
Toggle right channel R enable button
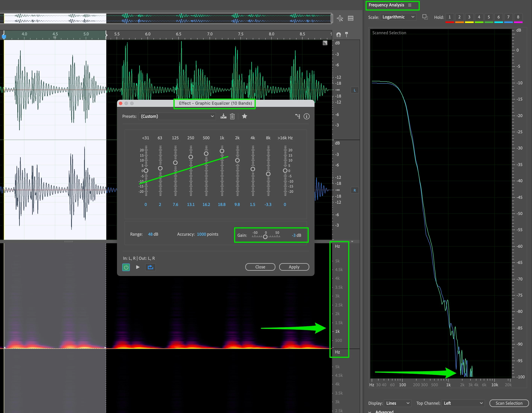354,190
